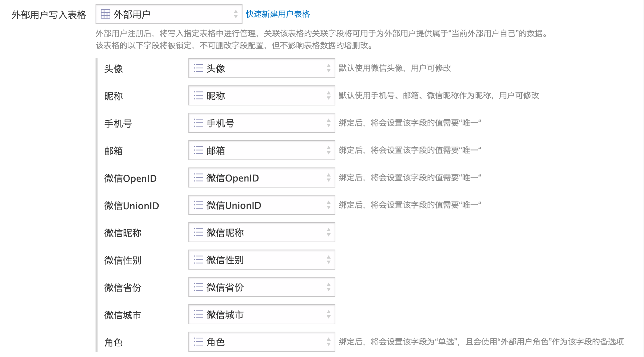The height and width of the screenshot is (357, 644).
Task: Open the 角色 selector stepper arrows
Action: click(x=329, y=342)
